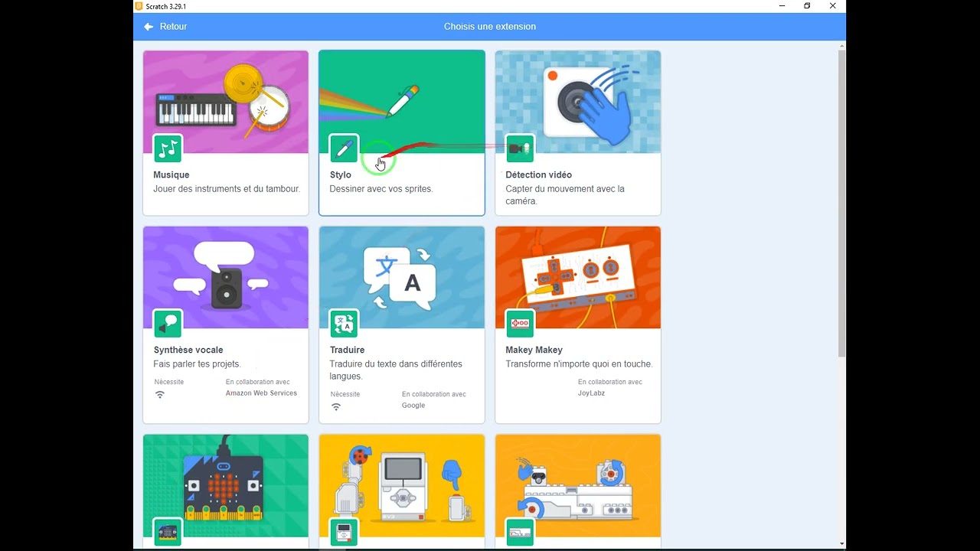Screen dimensions: 980x551
Task: Open the LEGO EV3 robot thumbnail
Action: [x=402, y=486]
